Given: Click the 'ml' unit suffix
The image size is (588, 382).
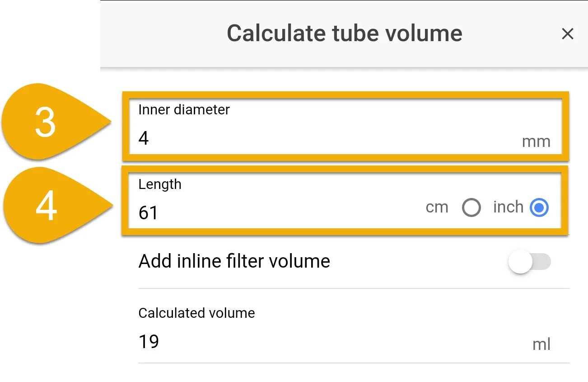Looking at the screenshot, I should 541,344.
